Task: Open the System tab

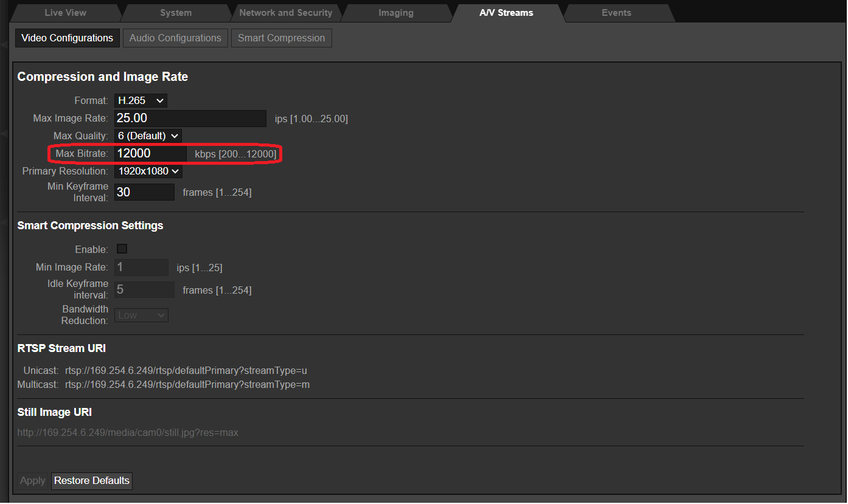Action: pos(176,12)
